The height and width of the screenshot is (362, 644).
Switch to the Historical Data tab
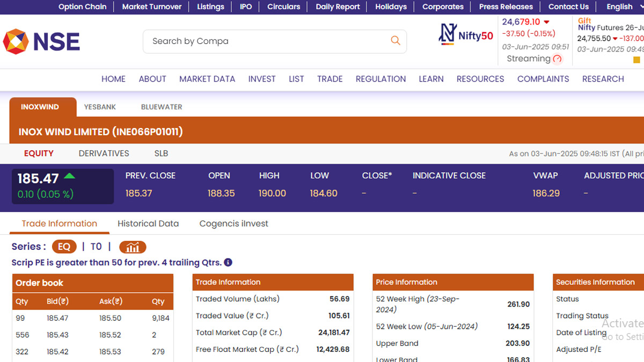click(148, 224)
